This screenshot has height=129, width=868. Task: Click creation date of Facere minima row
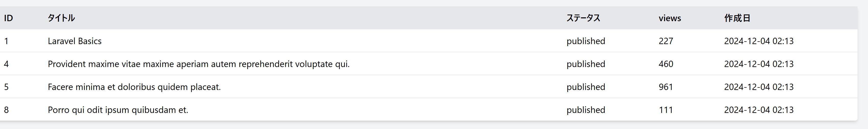click(759, 87)
